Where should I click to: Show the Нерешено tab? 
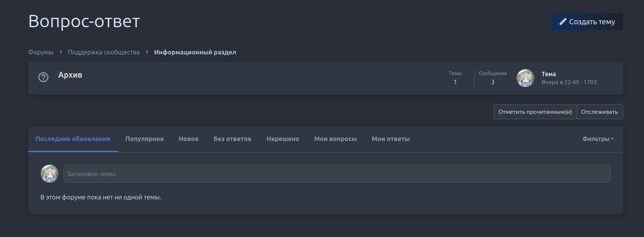283,139
